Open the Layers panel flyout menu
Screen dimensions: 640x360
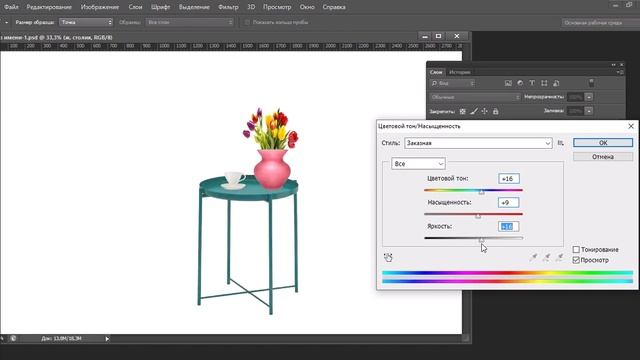pos(620,72)
